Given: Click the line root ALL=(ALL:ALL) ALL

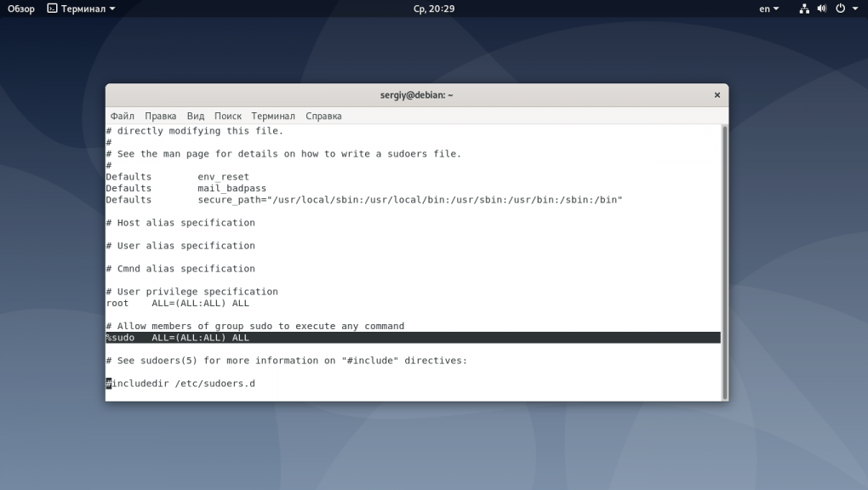Looking at the screenshot, I should (x=178, y=304).
